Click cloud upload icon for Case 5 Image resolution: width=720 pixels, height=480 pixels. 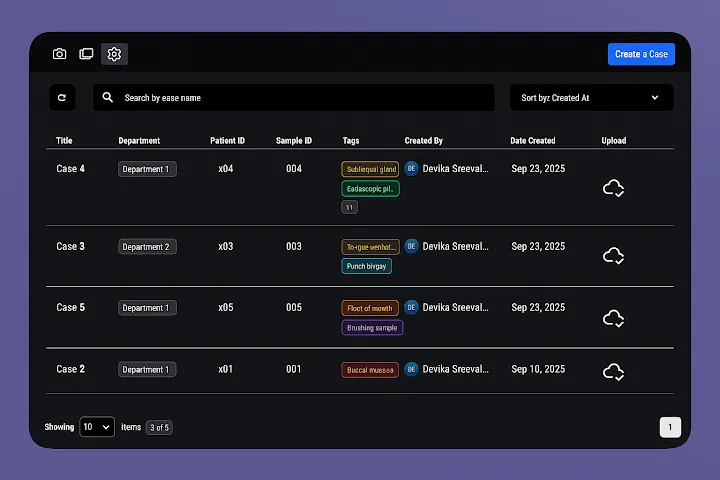pos(613,318)
